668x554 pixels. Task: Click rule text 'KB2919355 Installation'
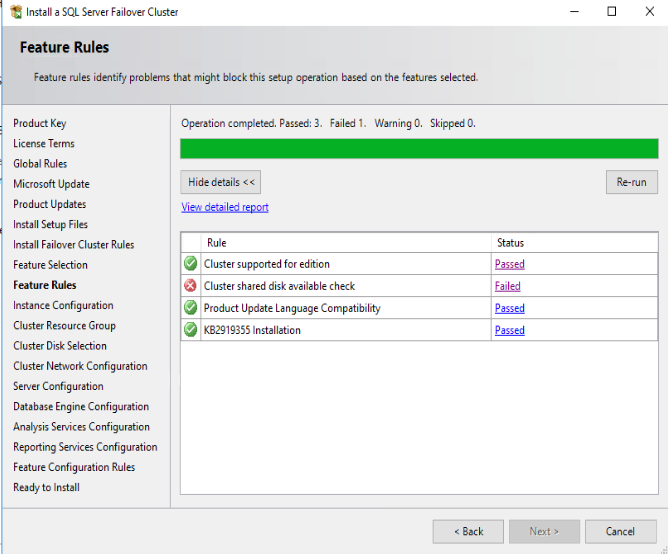(x=252, y=330)
